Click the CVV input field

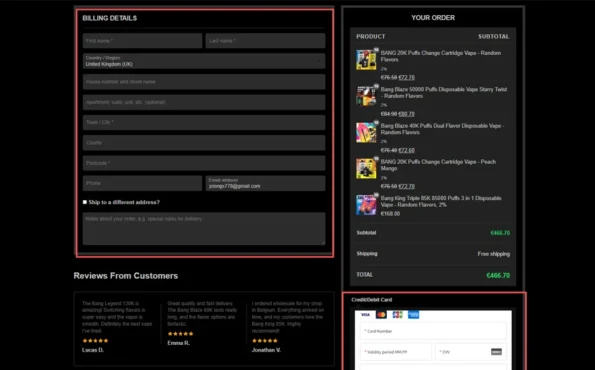(471, 352)
